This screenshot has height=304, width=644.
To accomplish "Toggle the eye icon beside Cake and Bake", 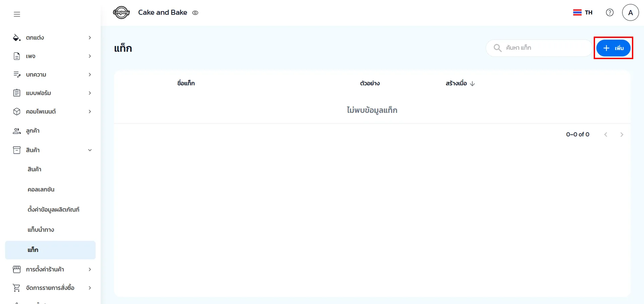I will click(x=195, y=13).
